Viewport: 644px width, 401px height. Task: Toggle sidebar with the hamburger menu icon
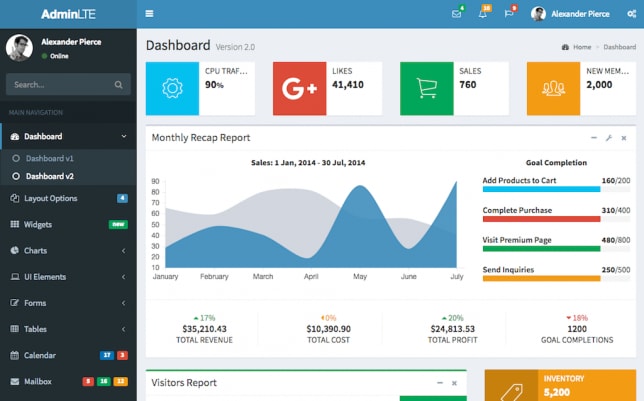pos(150,14)
